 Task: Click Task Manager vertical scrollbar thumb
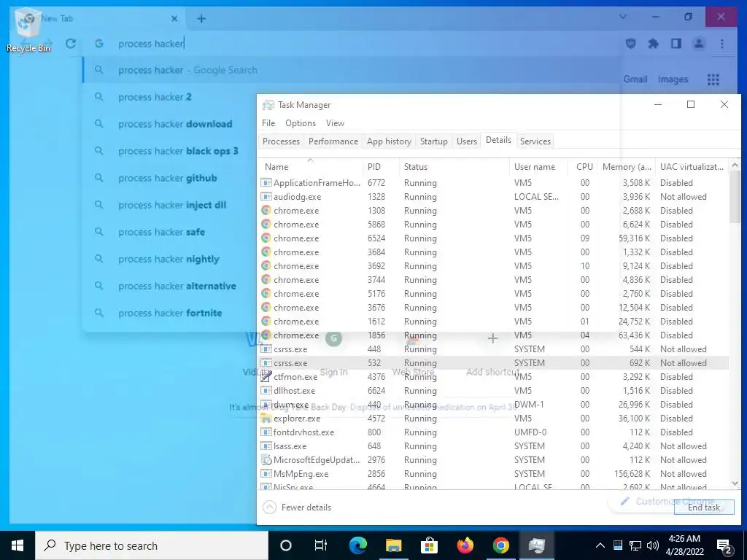[735, 198]
